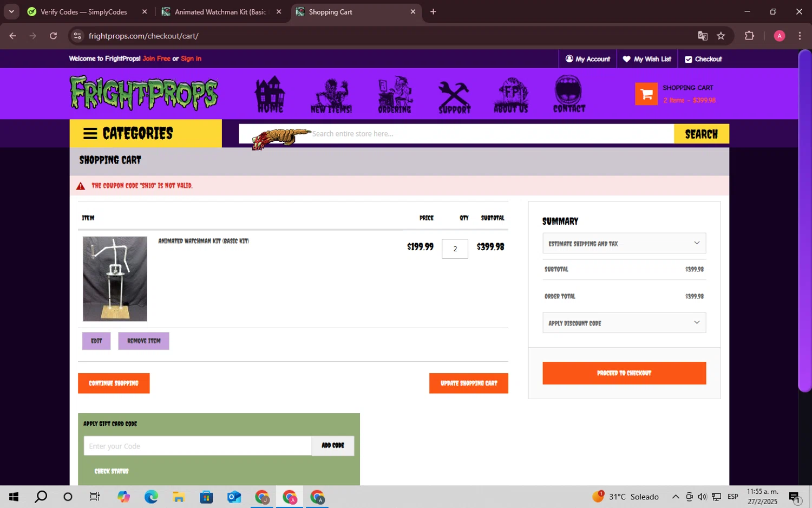The image size is (812, 508).
Task: Click the Checkout link in top bar
Action: (x=703, y=59)
